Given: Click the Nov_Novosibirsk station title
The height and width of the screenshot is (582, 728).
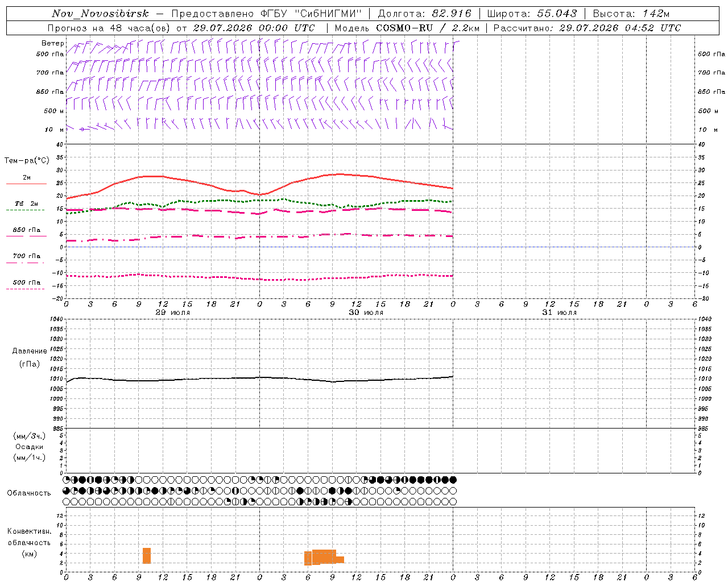Looking at the screenshot, I should coord(100,14).
